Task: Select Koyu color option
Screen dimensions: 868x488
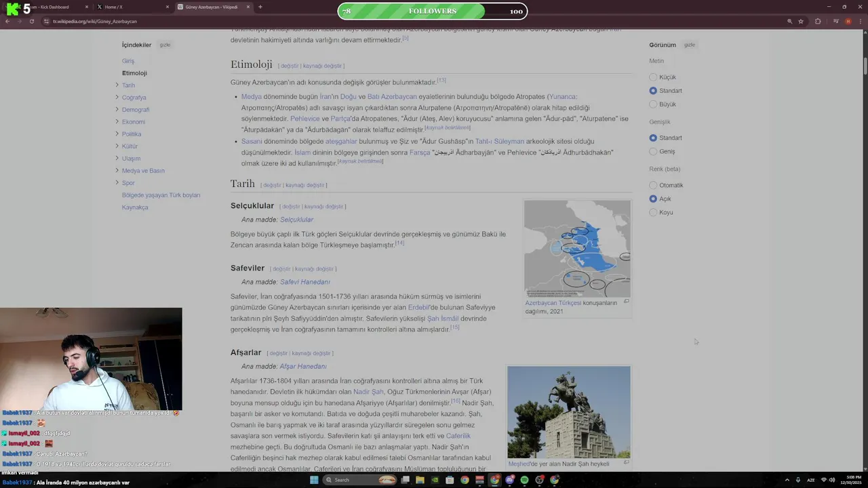Action: (653, 213)
